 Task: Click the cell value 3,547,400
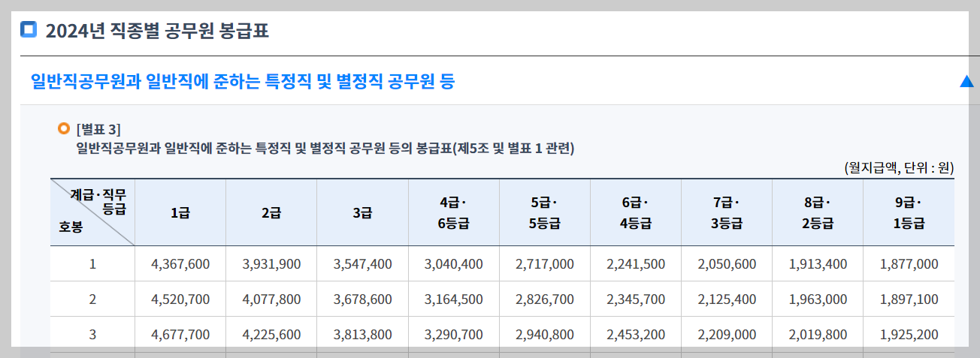coord(362,264)
